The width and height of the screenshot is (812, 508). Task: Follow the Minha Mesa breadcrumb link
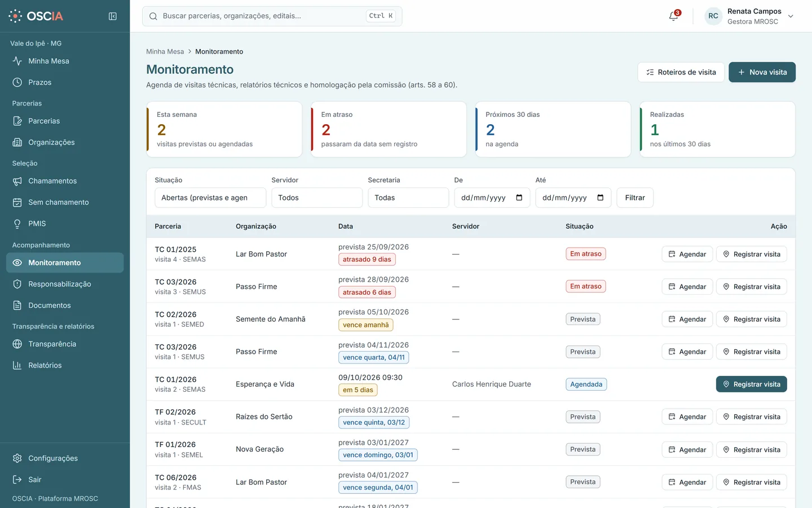[x=165, y=51]
